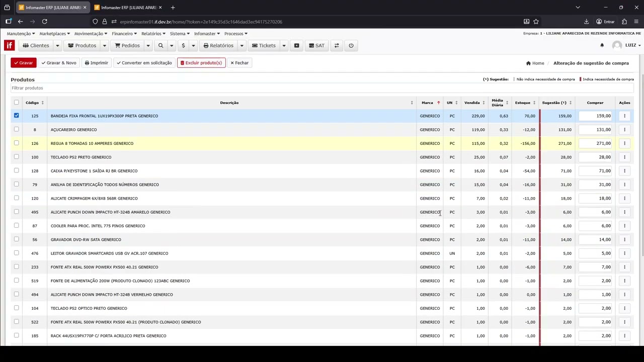This screenshot has height=362, width=644.
Task: Open the Movimentação menu
Action: 91,34
